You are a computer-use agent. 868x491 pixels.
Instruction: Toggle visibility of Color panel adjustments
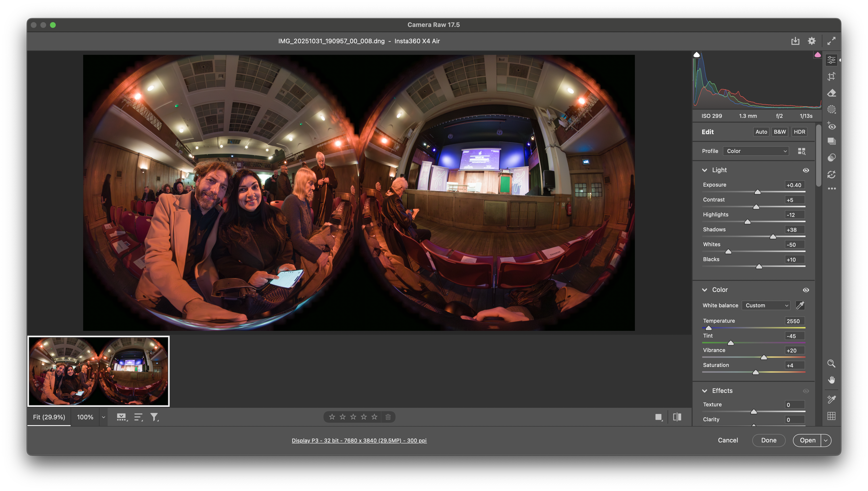click(806, 290)
